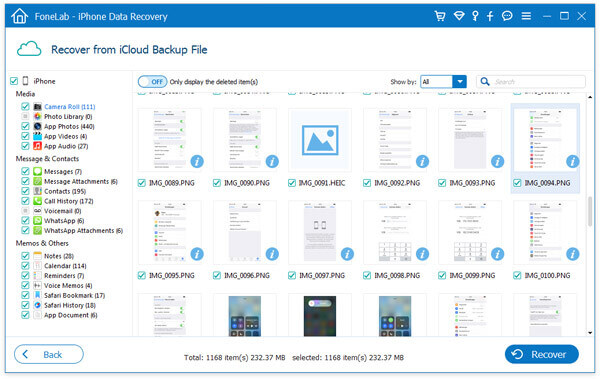Click info icon on IMG_0089.PNG thumbnail
This screenshot has height=379, width=600.
point(197,162)
